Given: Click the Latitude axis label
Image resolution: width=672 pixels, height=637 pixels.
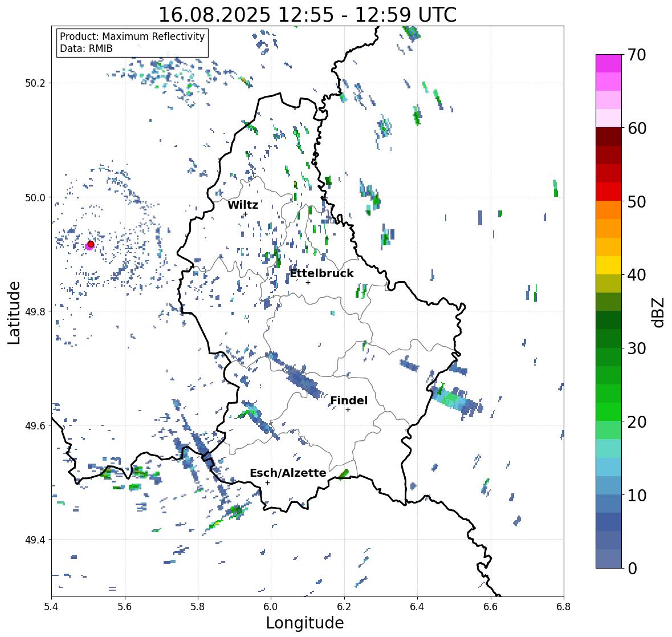Looking at the screenshot, I should tap(14, 313).
